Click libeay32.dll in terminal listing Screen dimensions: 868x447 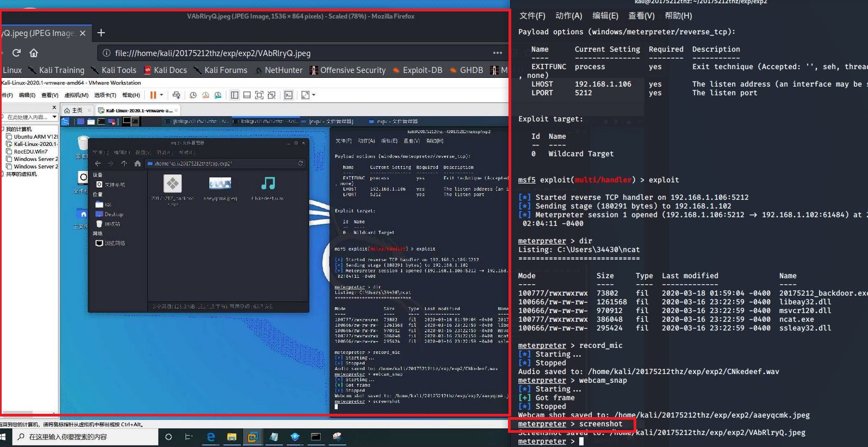[x=805, y=302]
